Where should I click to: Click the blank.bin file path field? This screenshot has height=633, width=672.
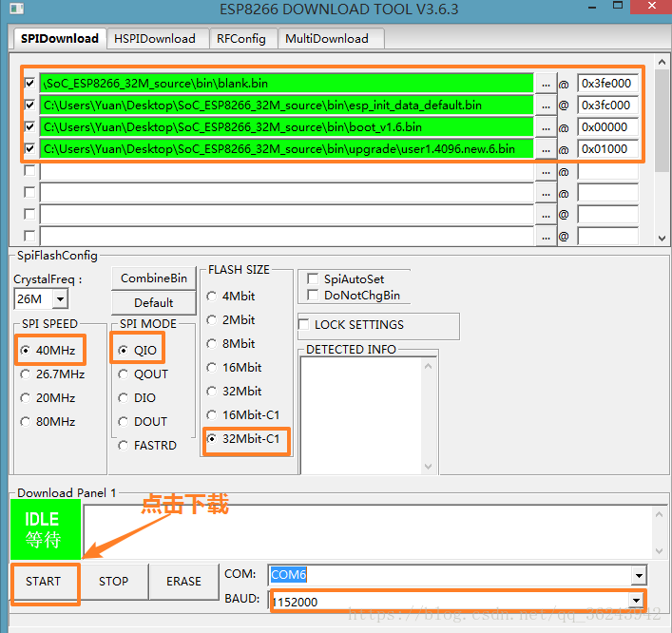point(286,83)
